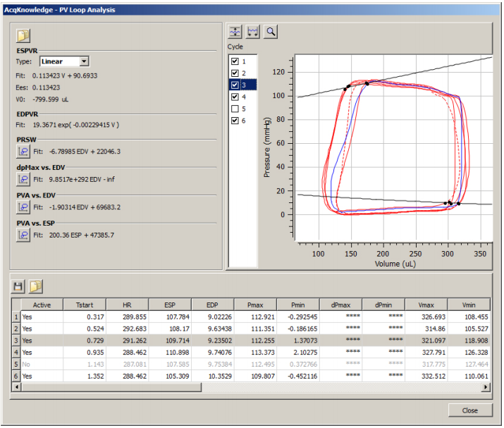Click the horizontal autoscale icon above the graph

coord(253,32)
